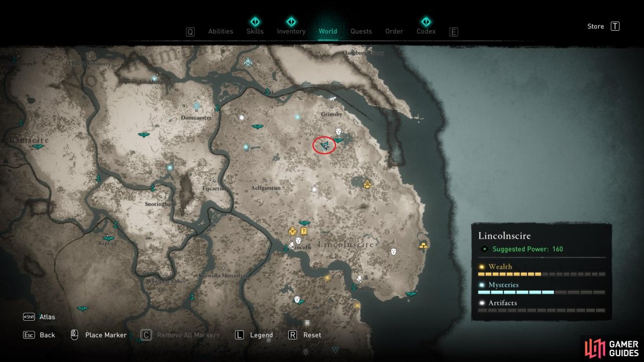Select the anchor icon above Snotingham
Viewport: 644px width, 362px height.
point(153,188)
